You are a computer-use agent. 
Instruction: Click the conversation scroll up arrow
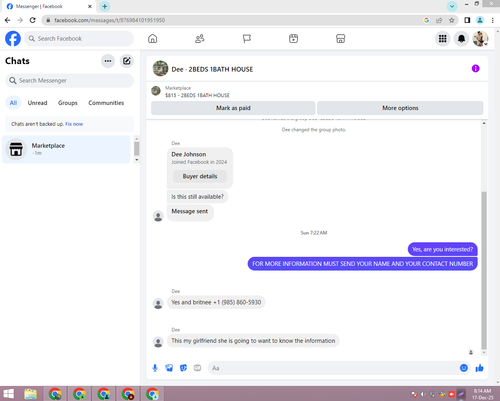[484, 123]
